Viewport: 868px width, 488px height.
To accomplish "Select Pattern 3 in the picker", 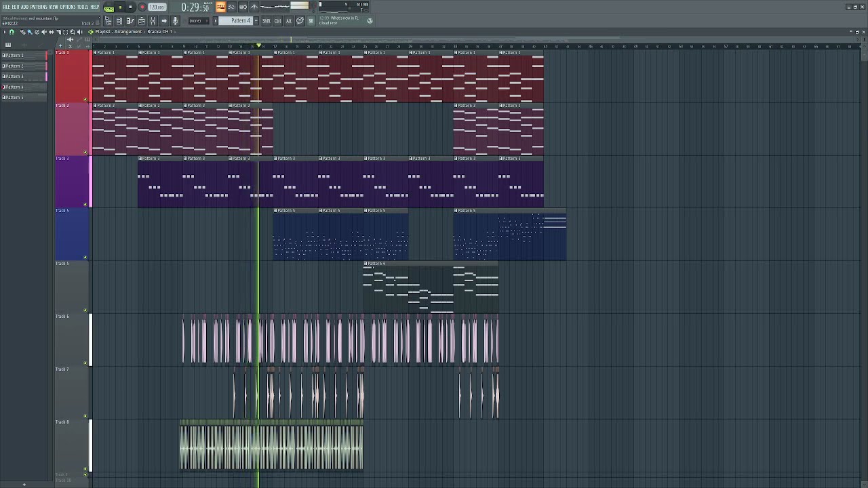I will click(x=24, y=77).
